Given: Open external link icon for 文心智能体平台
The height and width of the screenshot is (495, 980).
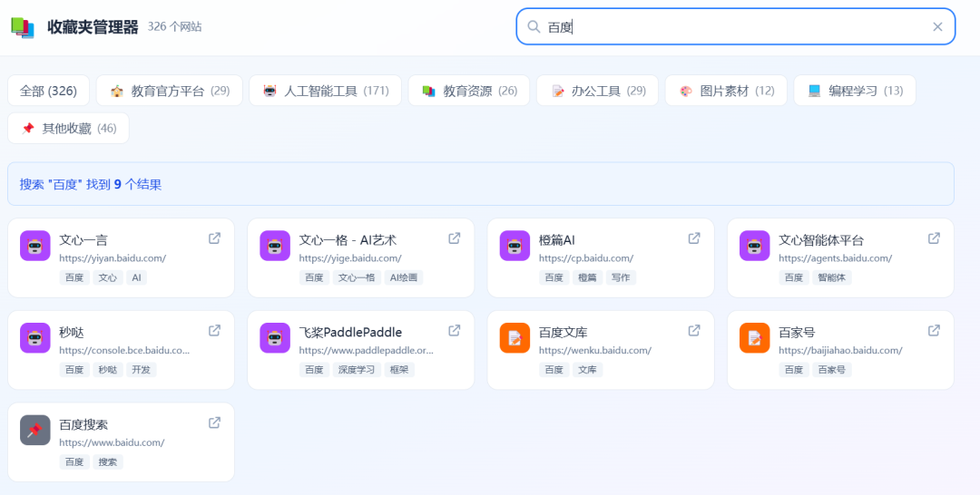Looking at the screenshot, I should [x=934, y=238].
